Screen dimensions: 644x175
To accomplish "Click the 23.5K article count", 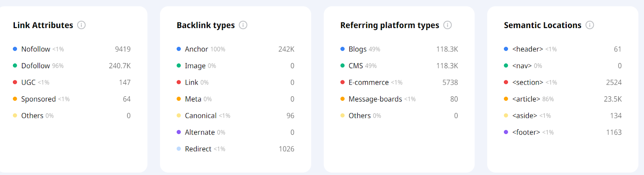I will click(613, 99).
